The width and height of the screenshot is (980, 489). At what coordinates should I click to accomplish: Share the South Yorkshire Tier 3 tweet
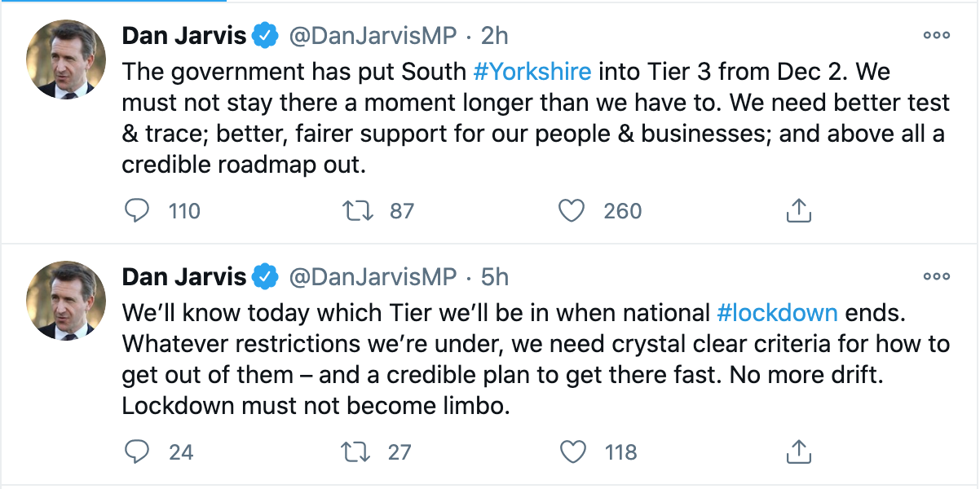pos(798,211)
